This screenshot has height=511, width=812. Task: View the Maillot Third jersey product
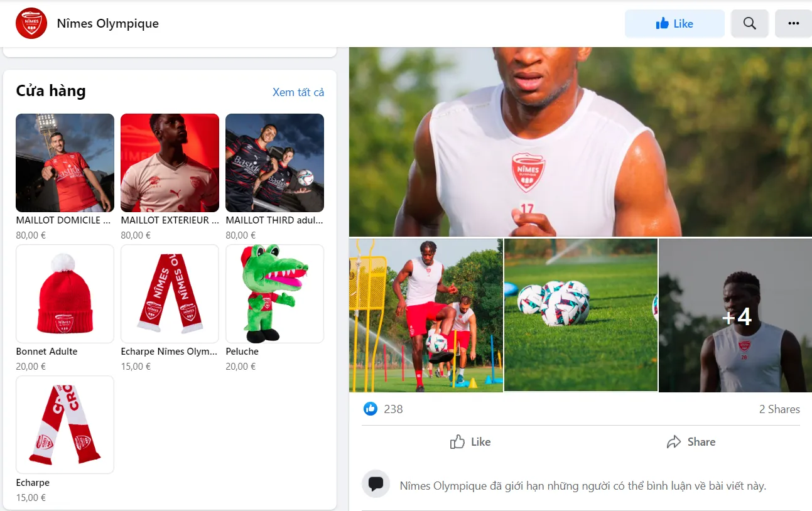click(x=274, y=163)
